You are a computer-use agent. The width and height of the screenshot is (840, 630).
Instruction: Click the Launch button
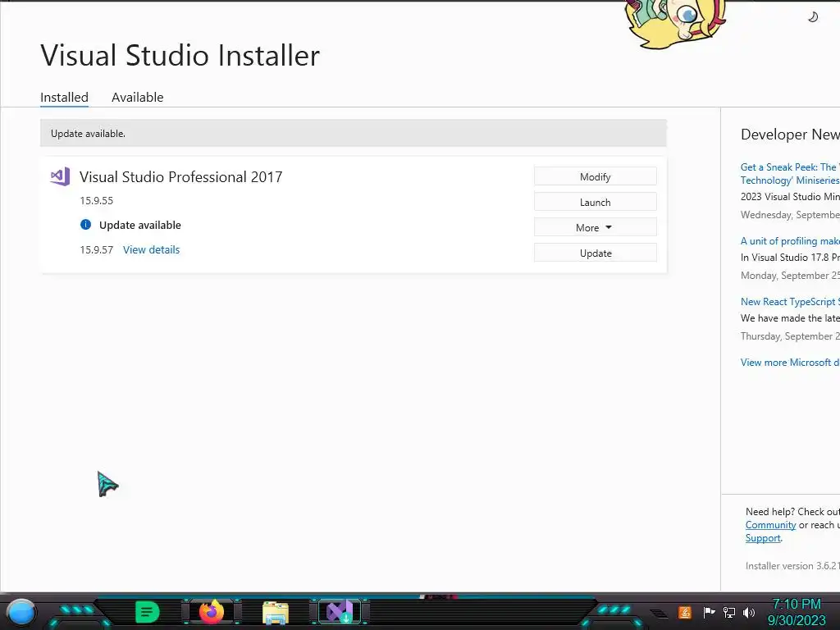click(596, 202)
